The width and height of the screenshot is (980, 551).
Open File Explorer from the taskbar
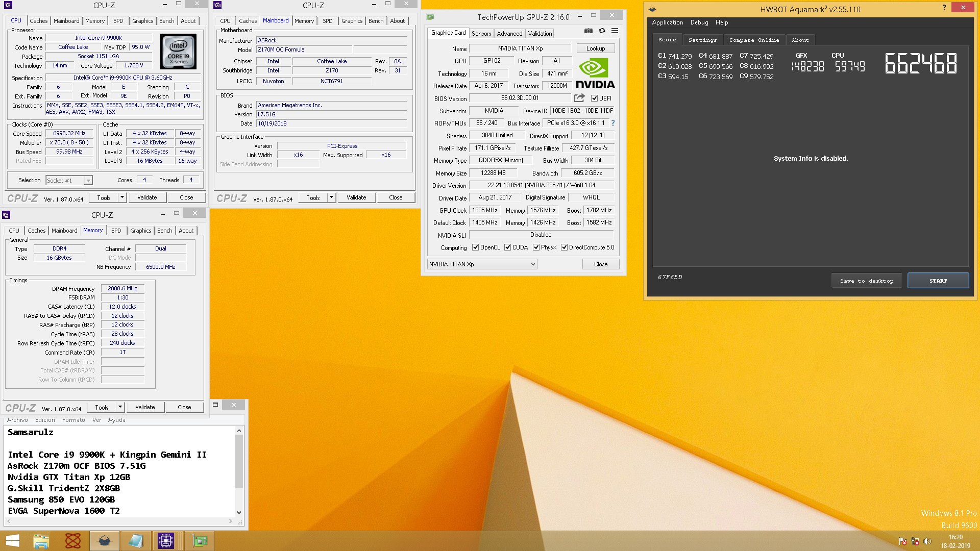(x=41, y=541)
